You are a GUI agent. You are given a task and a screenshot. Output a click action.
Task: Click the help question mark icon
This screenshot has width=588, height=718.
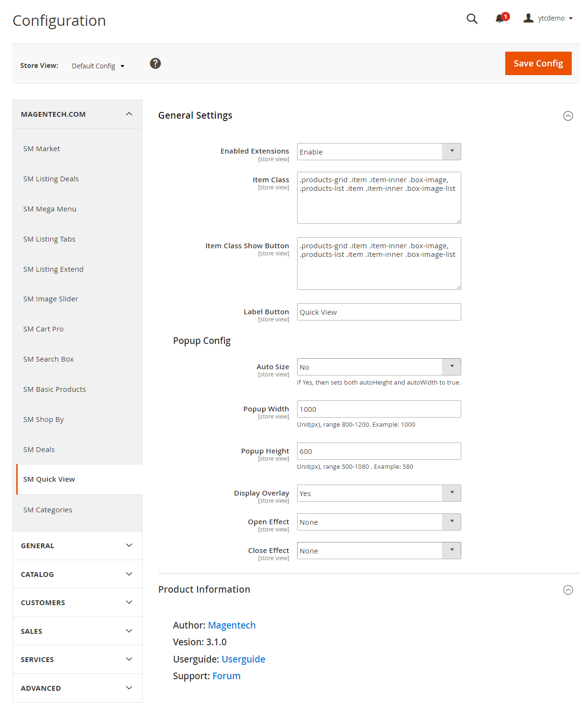pos(155,64)
